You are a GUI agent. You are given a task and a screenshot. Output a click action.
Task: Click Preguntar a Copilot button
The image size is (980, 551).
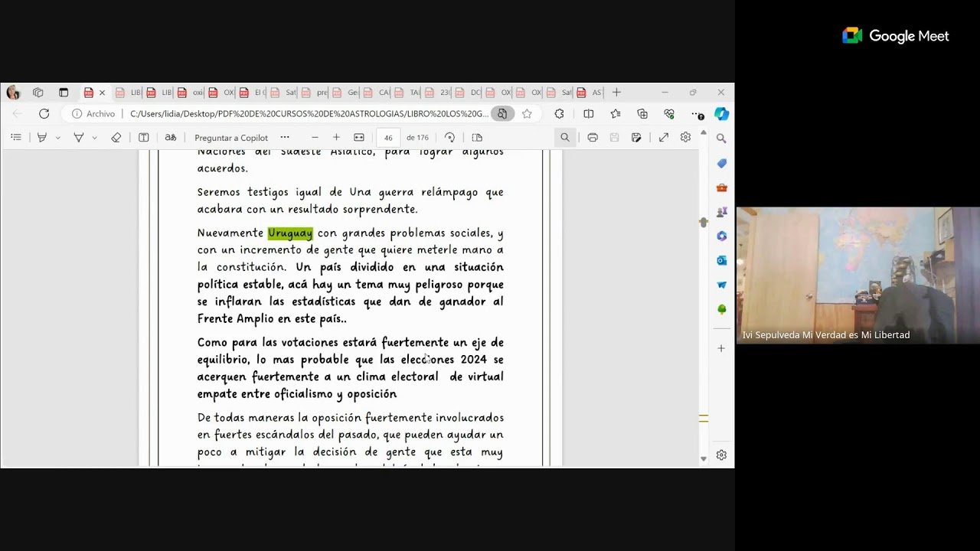click(x=231, y=138)
